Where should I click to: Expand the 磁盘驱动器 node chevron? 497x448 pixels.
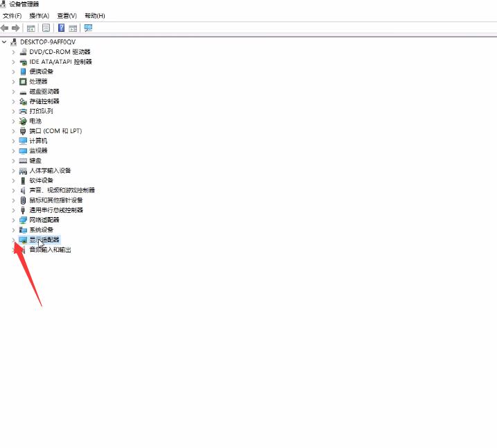(13, 92)
